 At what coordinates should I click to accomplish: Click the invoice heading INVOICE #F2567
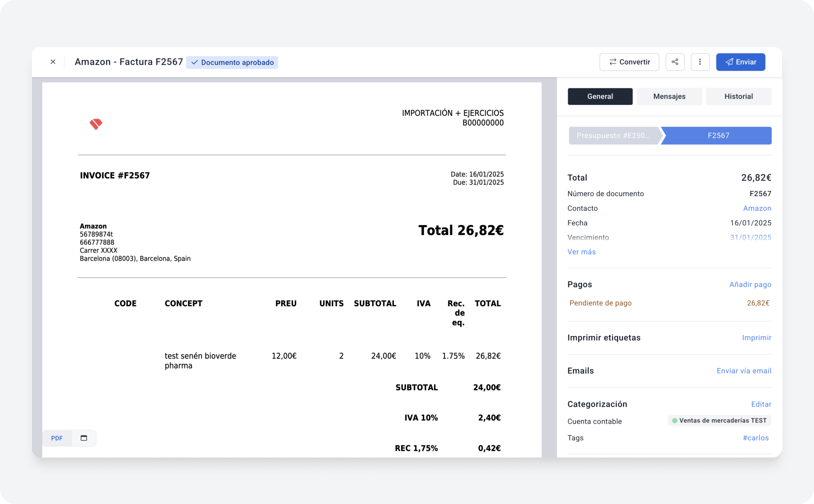115,176
